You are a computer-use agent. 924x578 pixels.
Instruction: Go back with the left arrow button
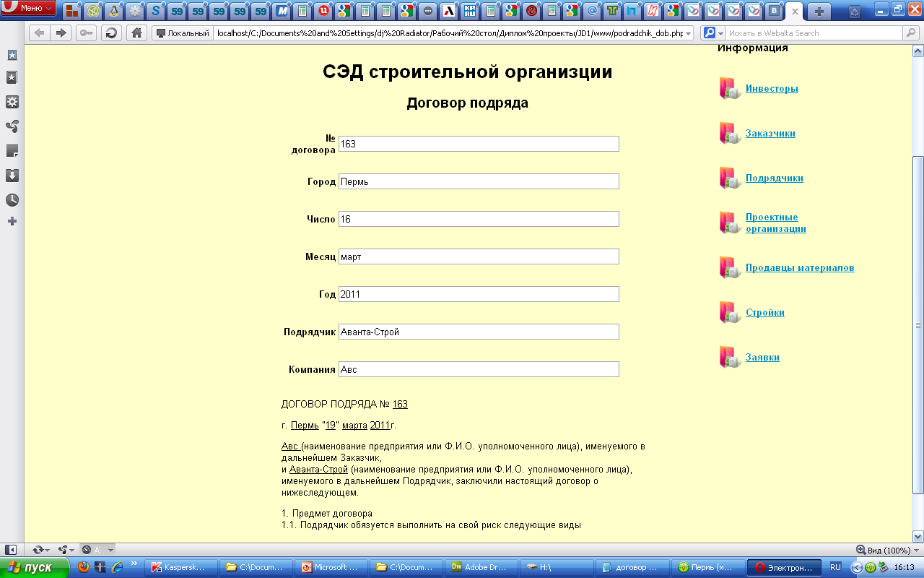pos(39,33)
